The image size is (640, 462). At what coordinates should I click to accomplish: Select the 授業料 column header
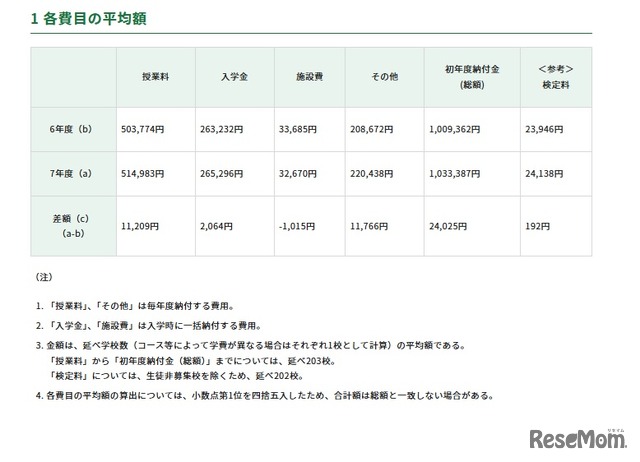[x=156, y=77]
